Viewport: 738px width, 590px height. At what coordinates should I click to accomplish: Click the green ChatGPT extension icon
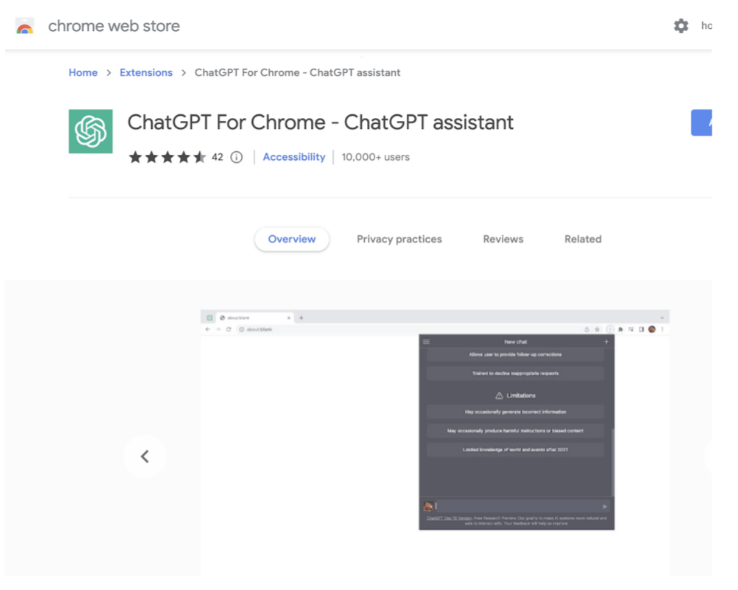[91, 131]
